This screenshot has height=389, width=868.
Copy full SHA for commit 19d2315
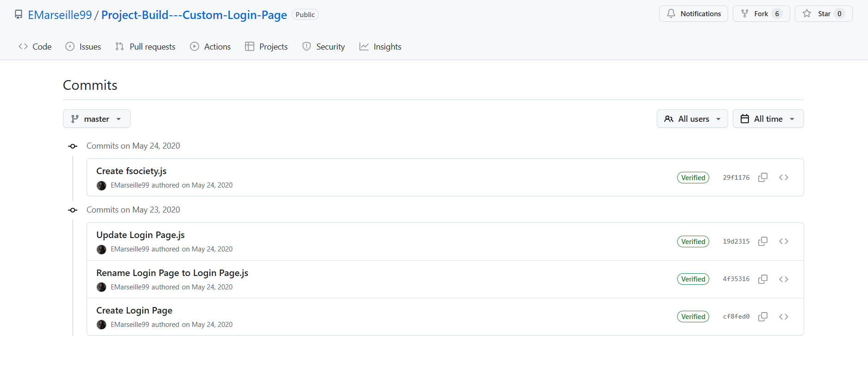click(x=762, y=241)
